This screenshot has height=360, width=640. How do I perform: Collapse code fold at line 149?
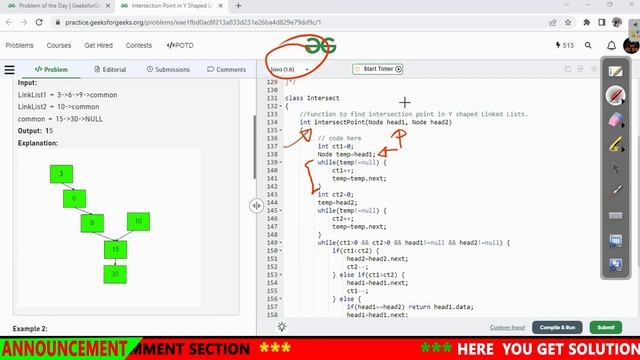point(281,243)
